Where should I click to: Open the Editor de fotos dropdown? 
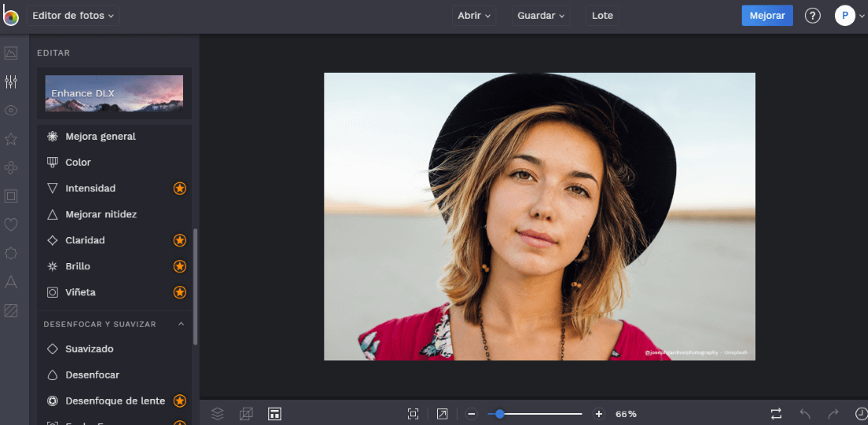click(73, 16)
